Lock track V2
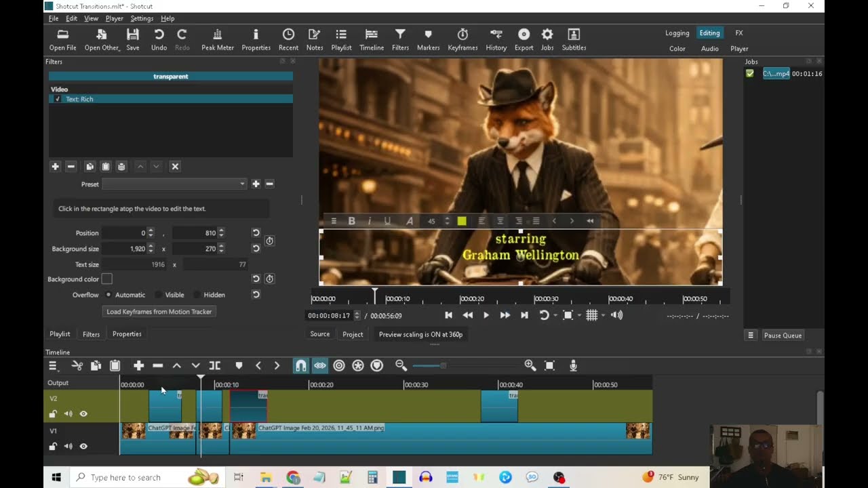The image size is (868, 488). click(x=53, y=413)
